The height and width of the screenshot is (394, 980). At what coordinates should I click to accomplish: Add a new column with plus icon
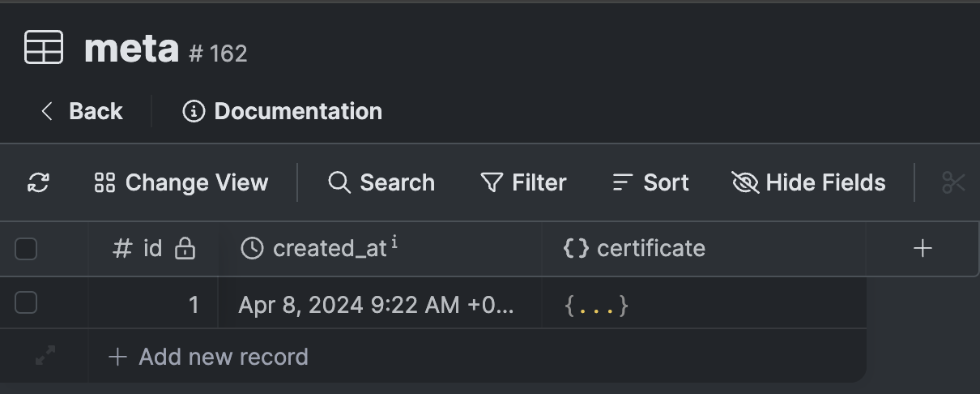tap(922, 248)
